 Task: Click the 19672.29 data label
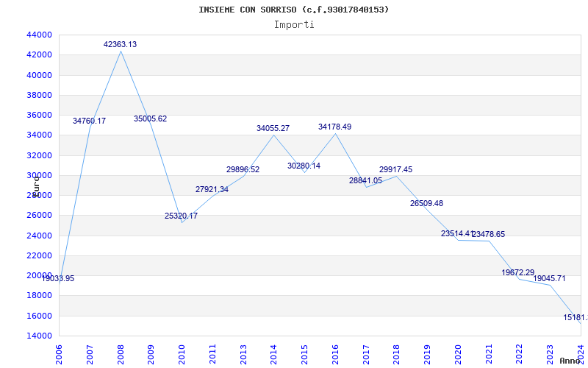click(518, 272)
